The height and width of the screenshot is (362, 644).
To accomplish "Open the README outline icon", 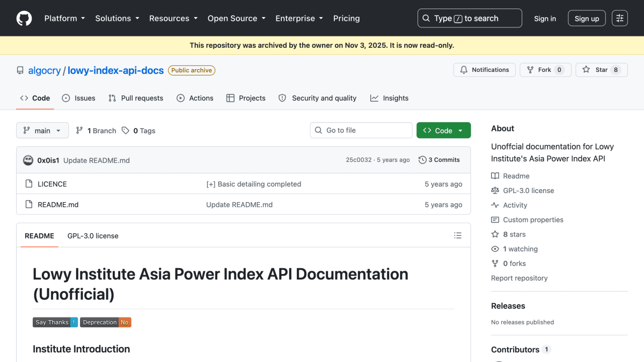I will (458, 235).
